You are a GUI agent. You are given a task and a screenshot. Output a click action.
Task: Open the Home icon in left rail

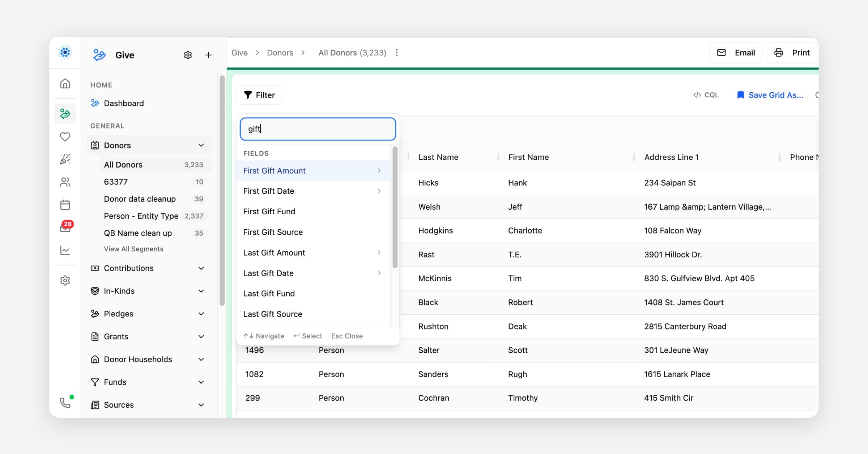[x=65, y=84]
